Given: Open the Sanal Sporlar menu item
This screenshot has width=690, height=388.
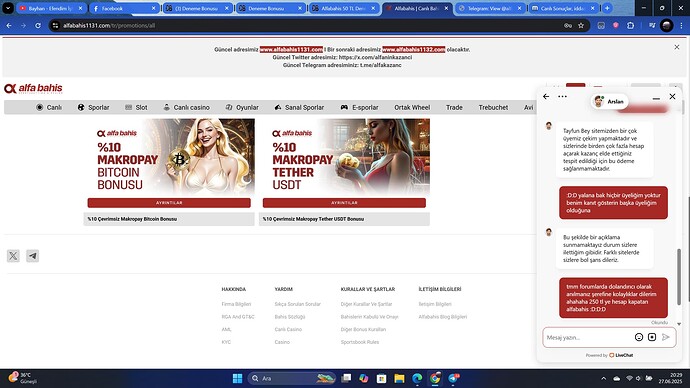Looking at the screenshot, I should click(x=299, y=107).
